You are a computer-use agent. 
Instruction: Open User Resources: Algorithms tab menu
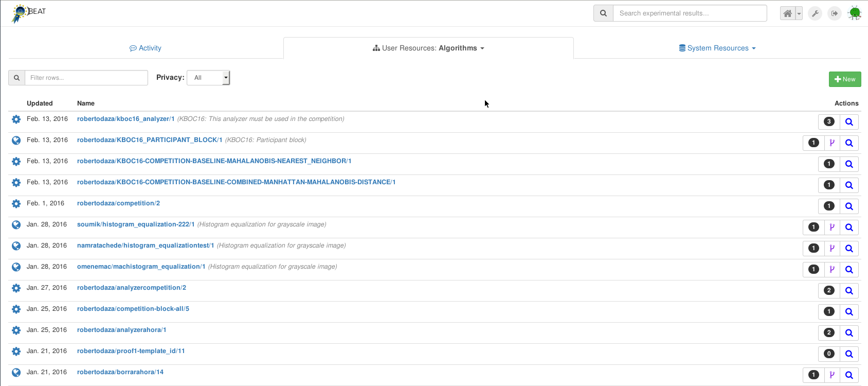tap(428, 48)
